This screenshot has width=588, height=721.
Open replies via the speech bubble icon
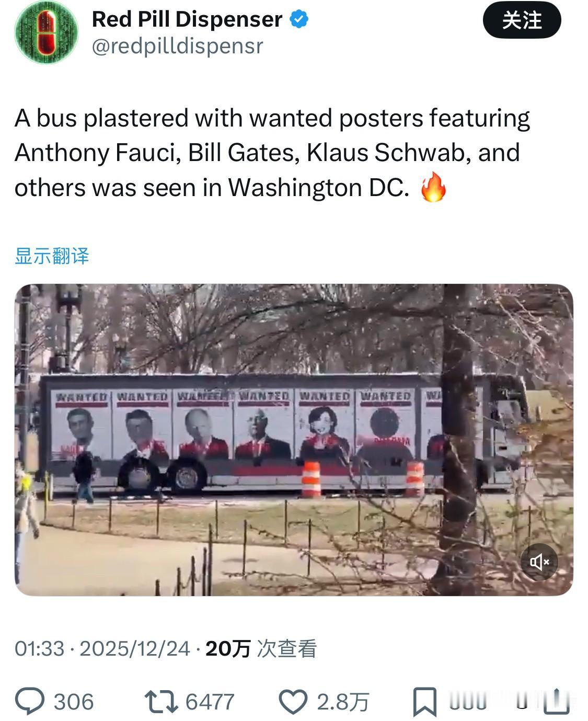[30, 701]
